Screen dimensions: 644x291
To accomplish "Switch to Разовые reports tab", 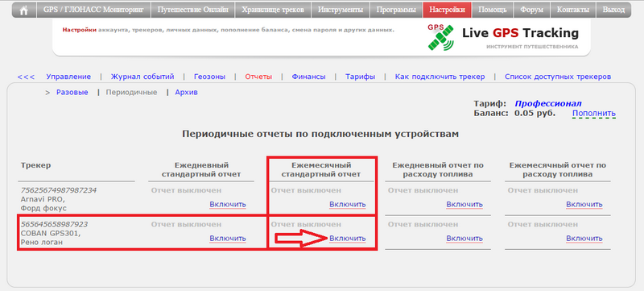I will pos(72,93).
